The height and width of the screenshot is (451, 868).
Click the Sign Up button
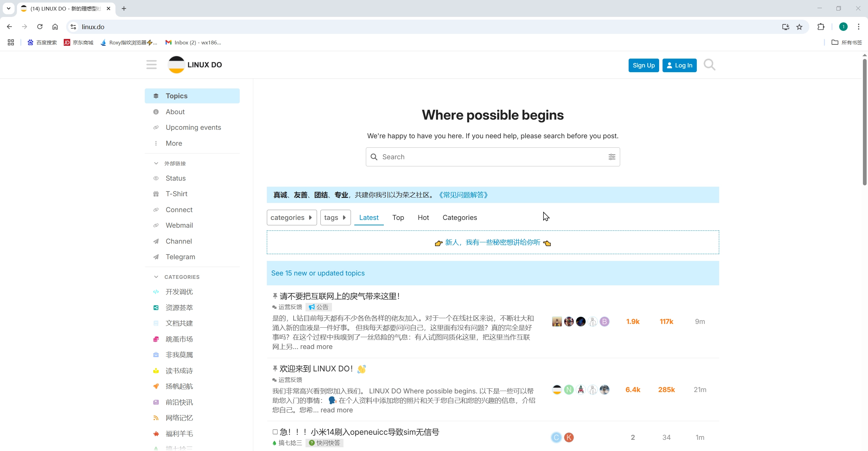pyautogui.click(x=643, y=65)
